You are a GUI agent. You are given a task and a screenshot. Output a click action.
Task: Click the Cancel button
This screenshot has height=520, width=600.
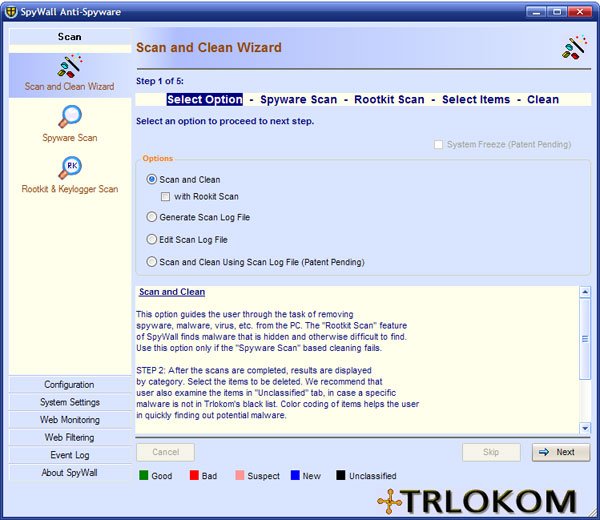(x=165, y=452)
